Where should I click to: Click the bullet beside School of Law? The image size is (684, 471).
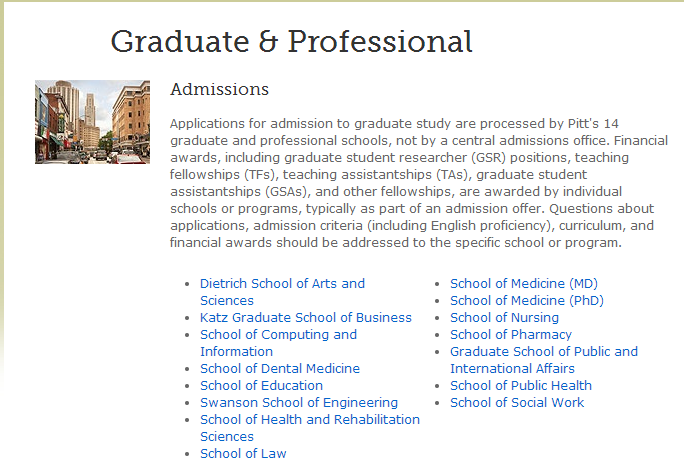[x=187, y=454]
